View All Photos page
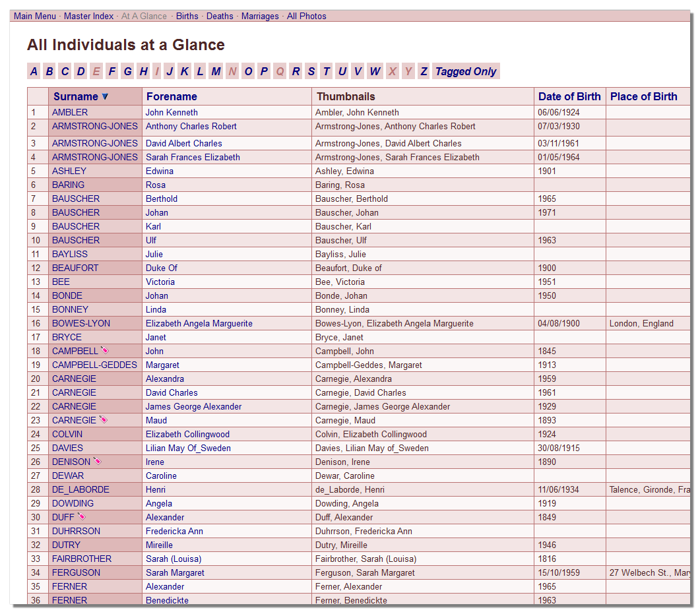700x614 pixels. tap(306, 16)
